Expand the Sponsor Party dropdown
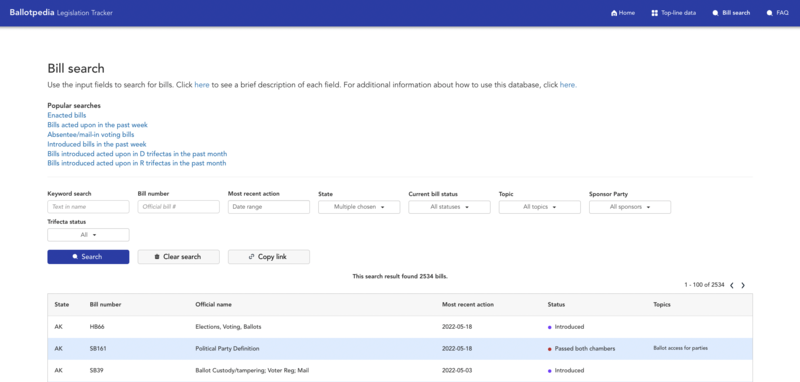 (630, 207)
